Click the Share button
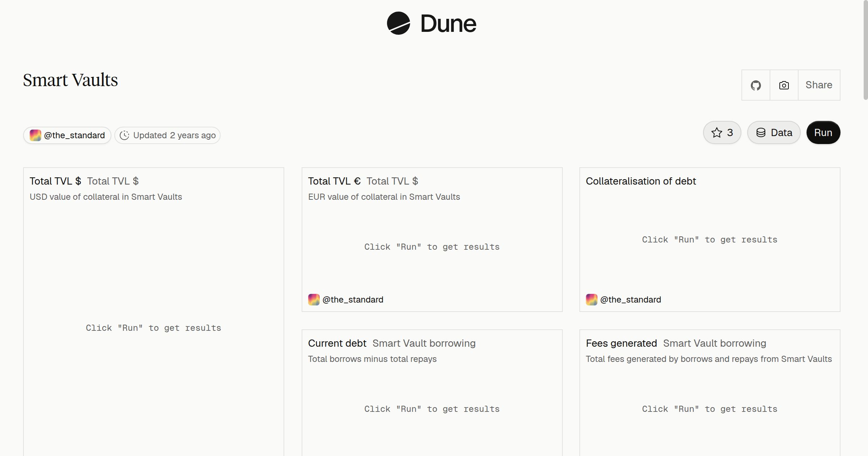868x456 pixels. [819, 85]
